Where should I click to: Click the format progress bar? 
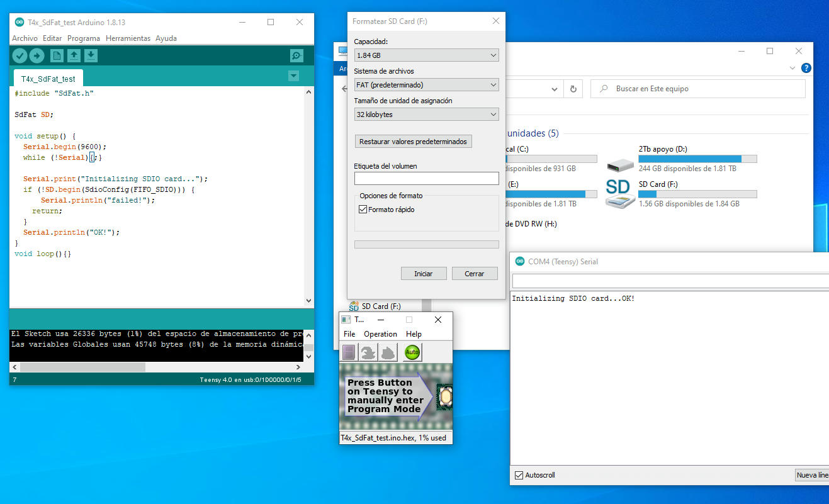pyautogui.click(x=426, y=244)
